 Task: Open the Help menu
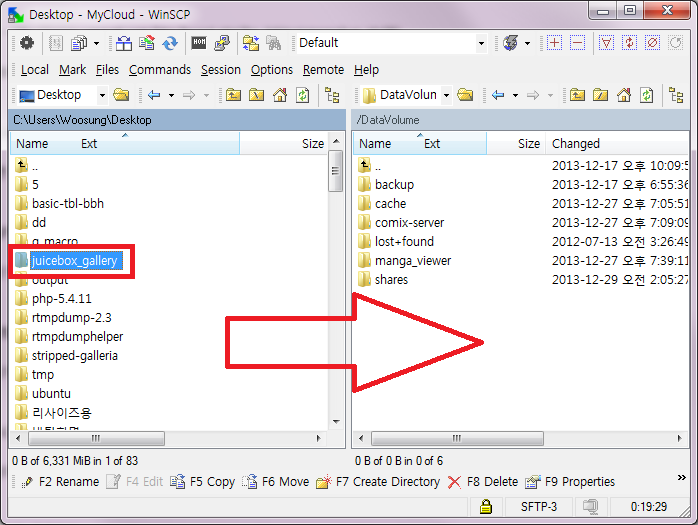[366, 70]
